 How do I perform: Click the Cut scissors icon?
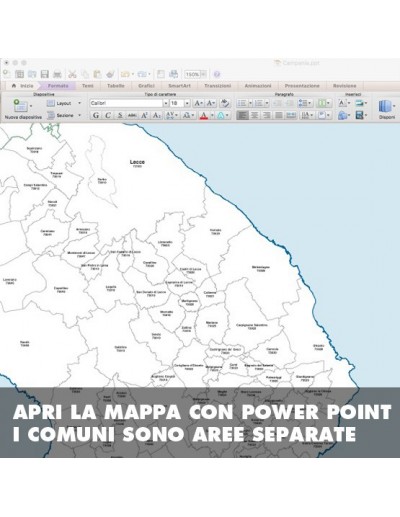click(72, 74)
